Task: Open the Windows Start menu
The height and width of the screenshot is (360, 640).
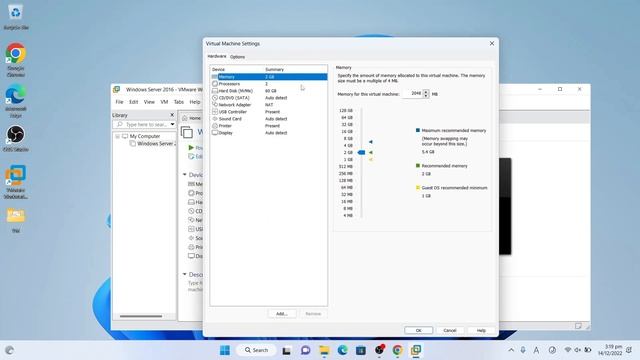Action: point(225,350)
